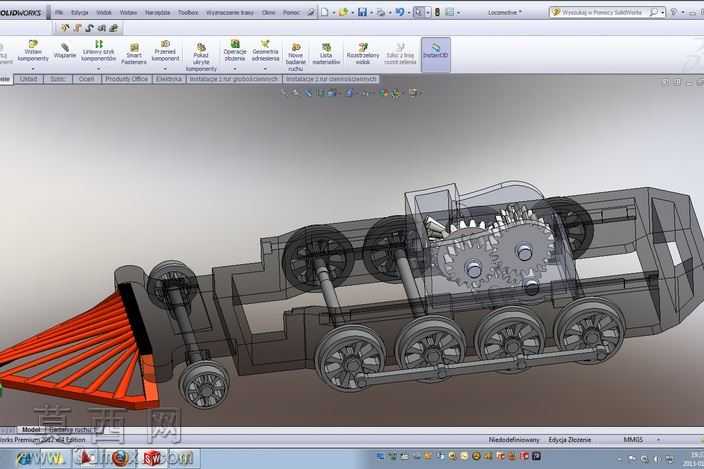Open Operacje złożenia
This screenshot has width=704, height=469.
pos(235,51)
